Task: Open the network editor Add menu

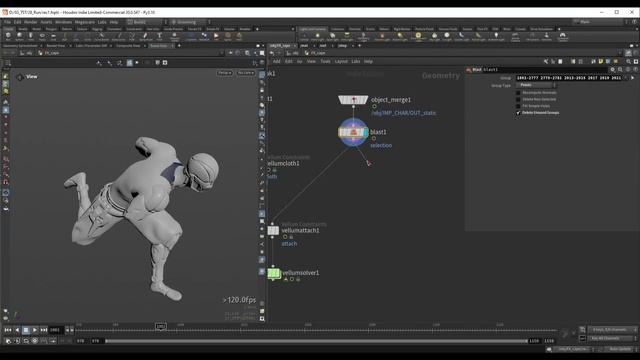Action: click(x=276, y=61)
